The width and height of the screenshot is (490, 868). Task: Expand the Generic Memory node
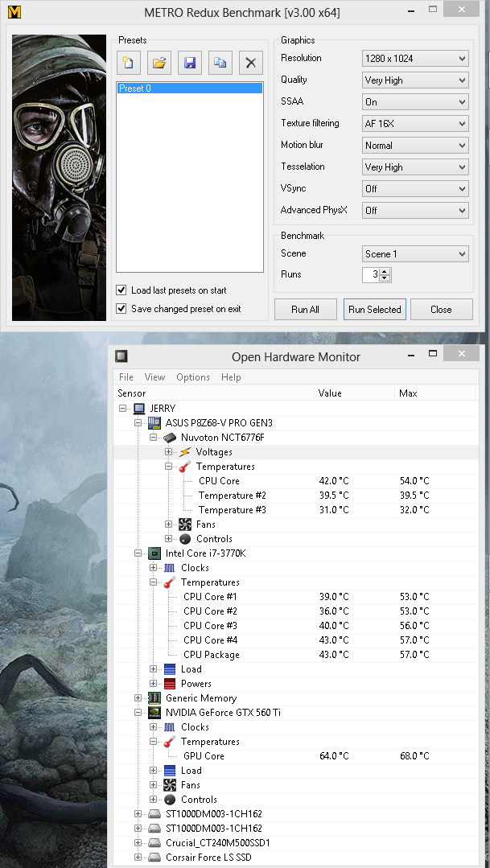tap(138, 697)
